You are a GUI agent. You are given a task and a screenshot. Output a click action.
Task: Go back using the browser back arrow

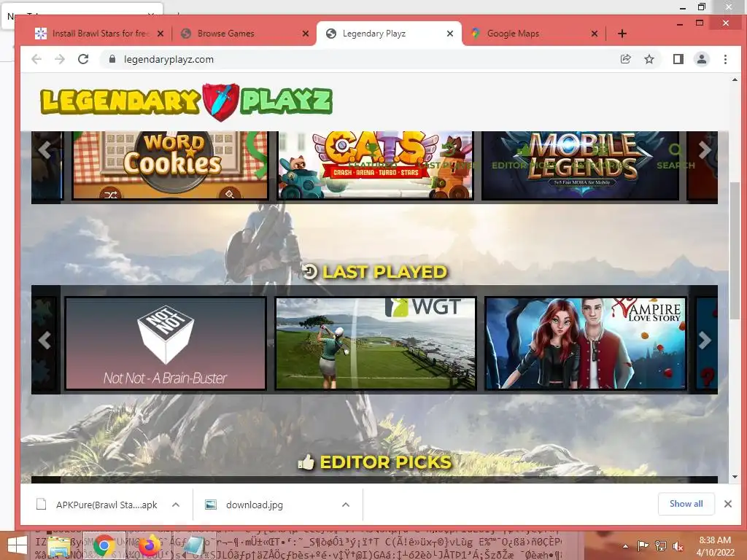pos(36,59)
